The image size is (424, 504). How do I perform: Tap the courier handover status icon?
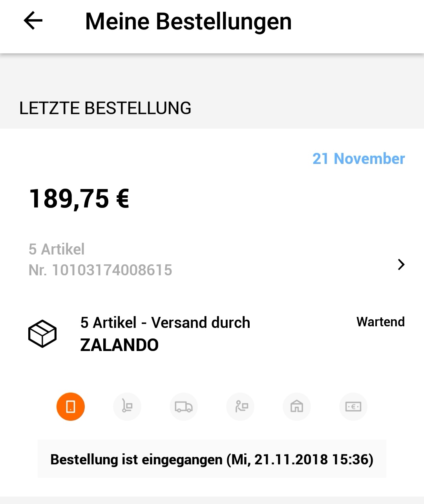(240, 407)
